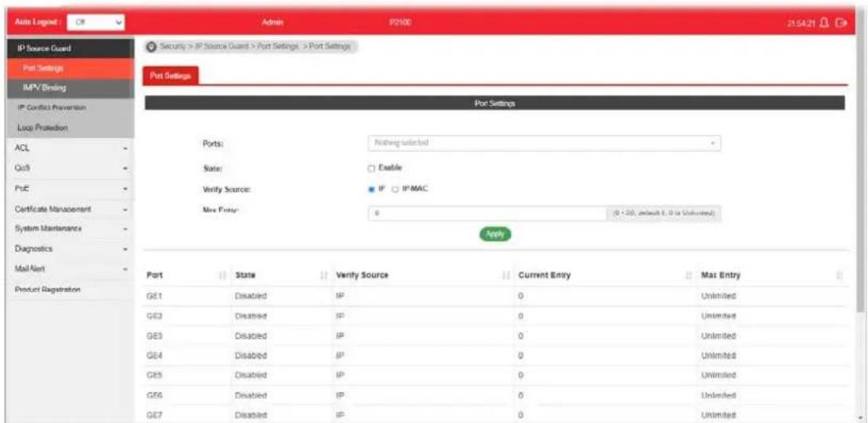Select Port Settings in sidebar
The width and height of the screenshot is (868, 423).
69,68
